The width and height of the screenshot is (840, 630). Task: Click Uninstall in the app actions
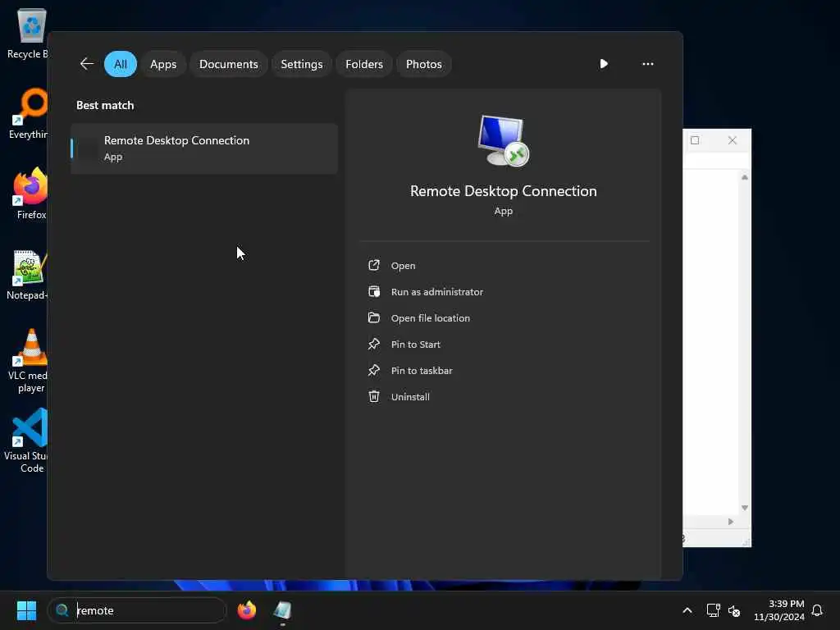click(x=410, y=397)
